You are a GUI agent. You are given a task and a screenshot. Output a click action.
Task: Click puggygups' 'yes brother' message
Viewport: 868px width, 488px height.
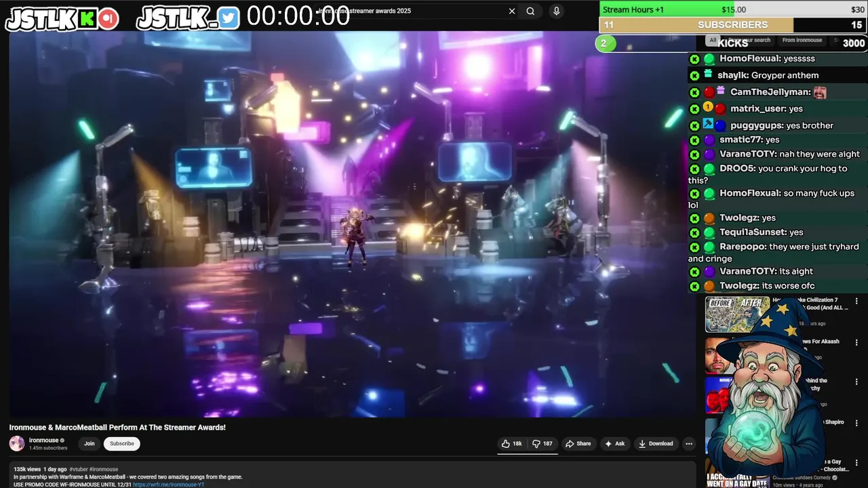pyautogui.click(x=782, y=125)
